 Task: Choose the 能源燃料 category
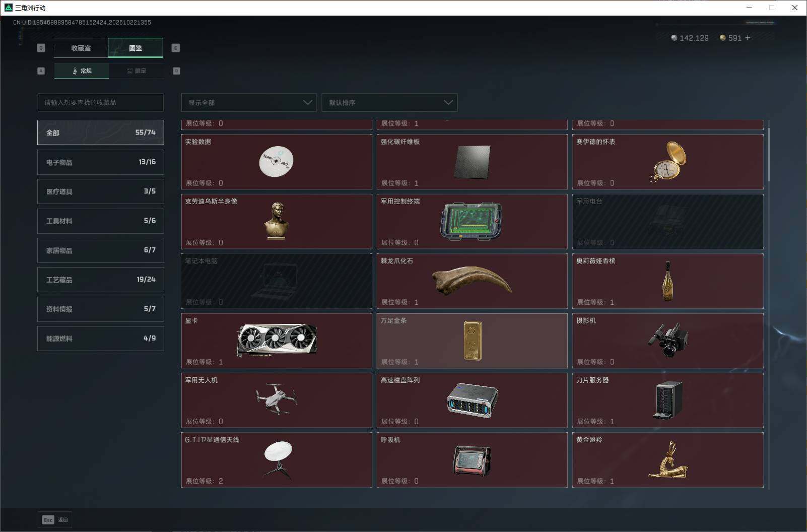click(x=101, y=339)
